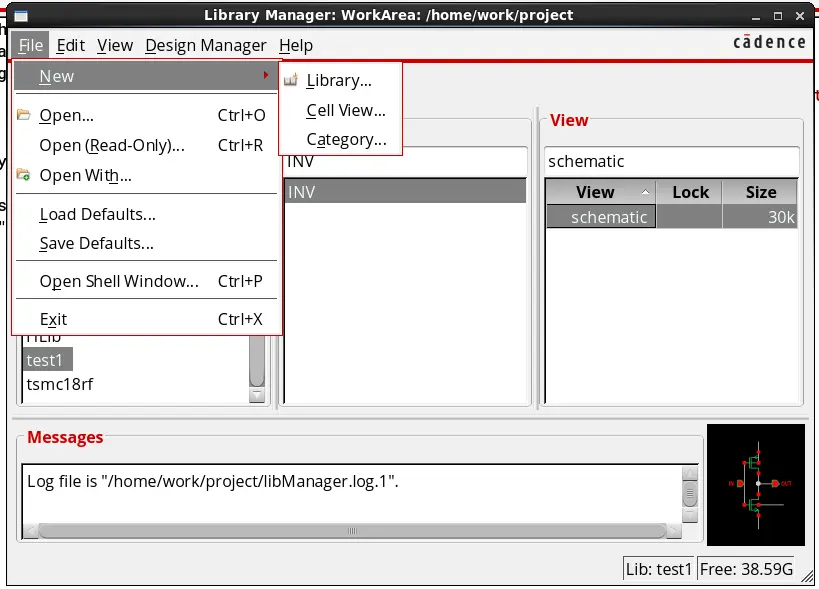Close the Library Manager window
The height and width of the screenshot is (589, 819).
click(800, 16)
